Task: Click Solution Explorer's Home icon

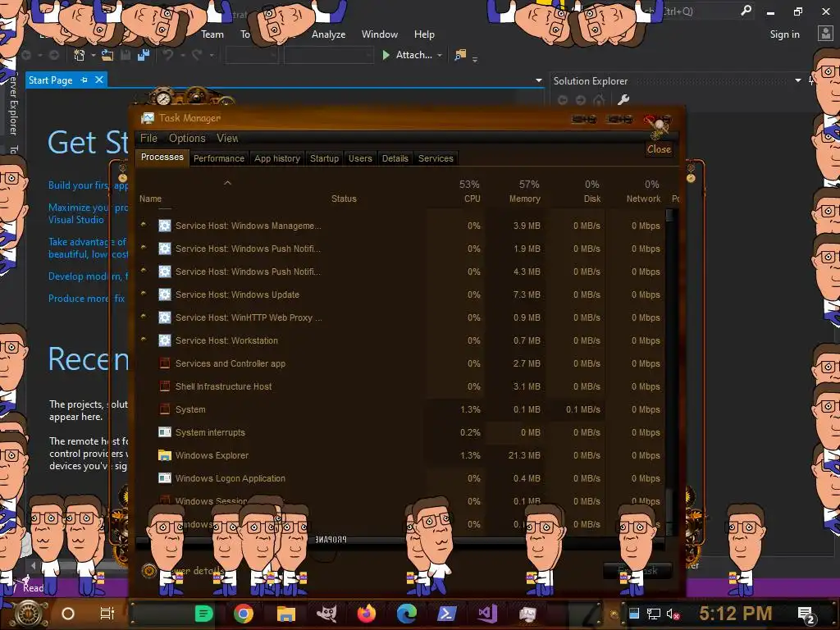Action: tap(599, 99)
